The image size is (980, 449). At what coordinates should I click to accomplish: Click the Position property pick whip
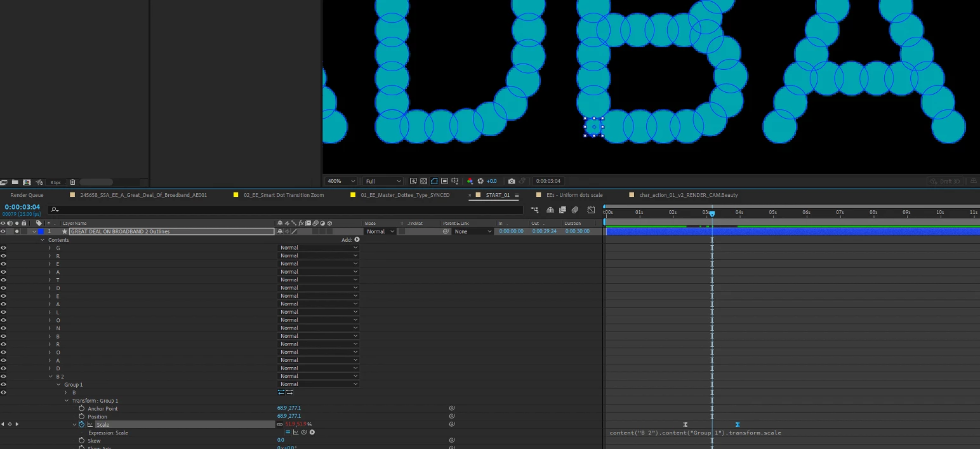tap(452, 417)
